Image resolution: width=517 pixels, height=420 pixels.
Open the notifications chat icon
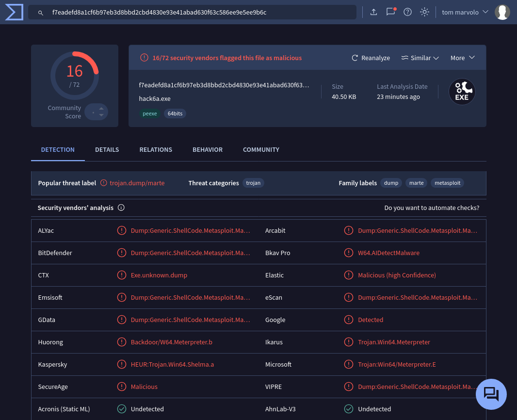click(x=391, y=12)
